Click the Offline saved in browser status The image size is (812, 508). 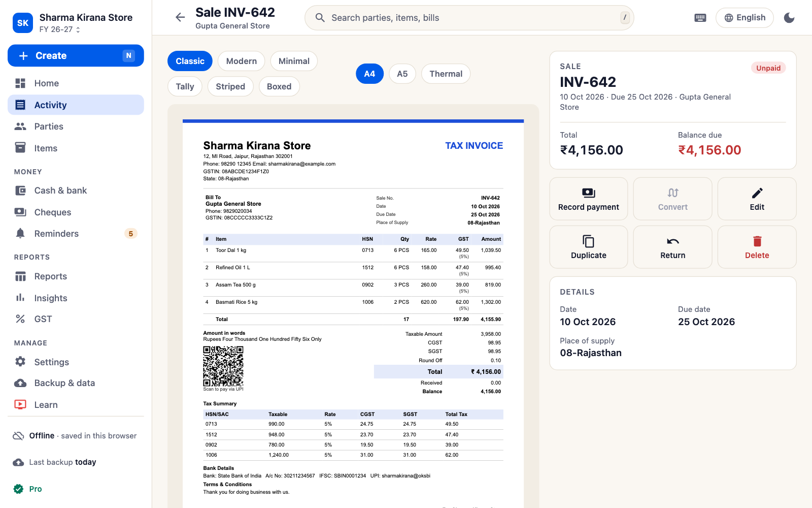pos(75,436)
